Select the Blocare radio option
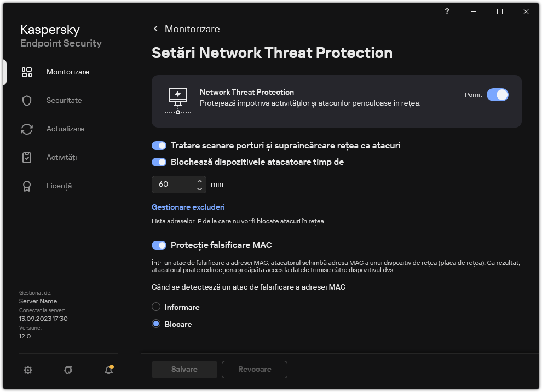The height and width of the screenshot is (392, 542). point(156,324)
